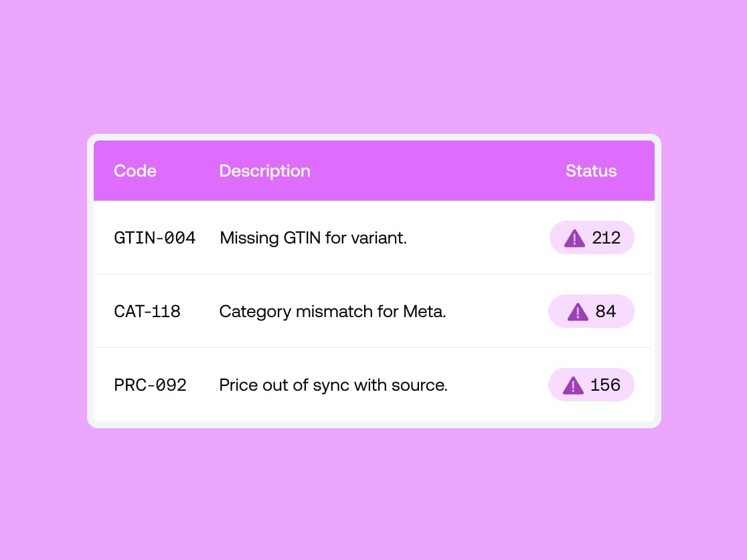This screenshot has height=560, width=747.
Task: Open error code PRC-092
Action: click(150, 385)
